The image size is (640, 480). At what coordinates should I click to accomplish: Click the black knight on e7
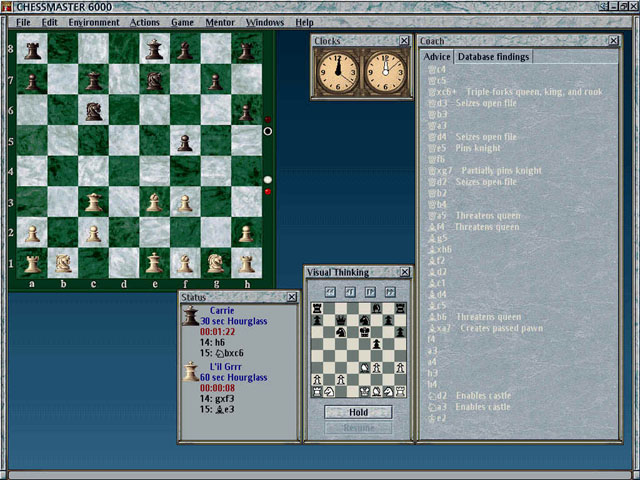pyautogui.click(x=154, y=81)
